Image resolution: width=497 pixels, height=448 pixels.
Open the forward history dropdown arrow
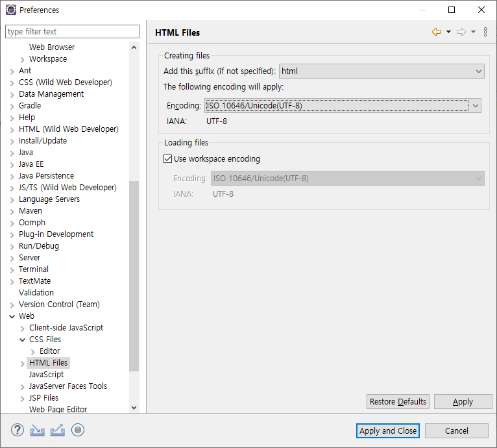click(473, 32)
